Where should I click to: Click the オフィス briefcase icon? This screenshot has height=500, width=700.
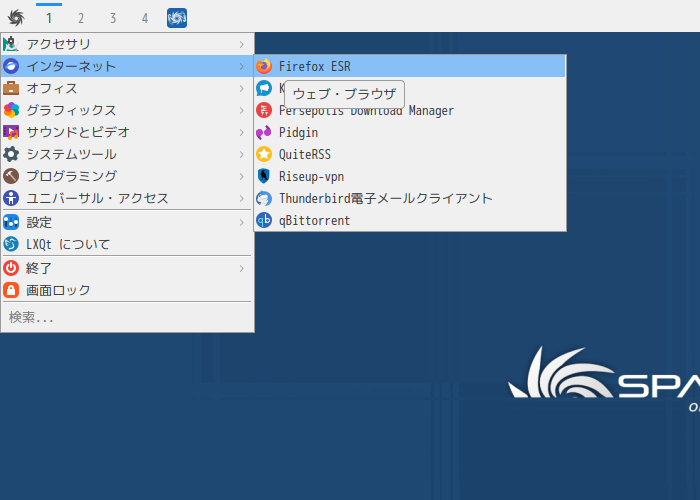coord(11,88)
